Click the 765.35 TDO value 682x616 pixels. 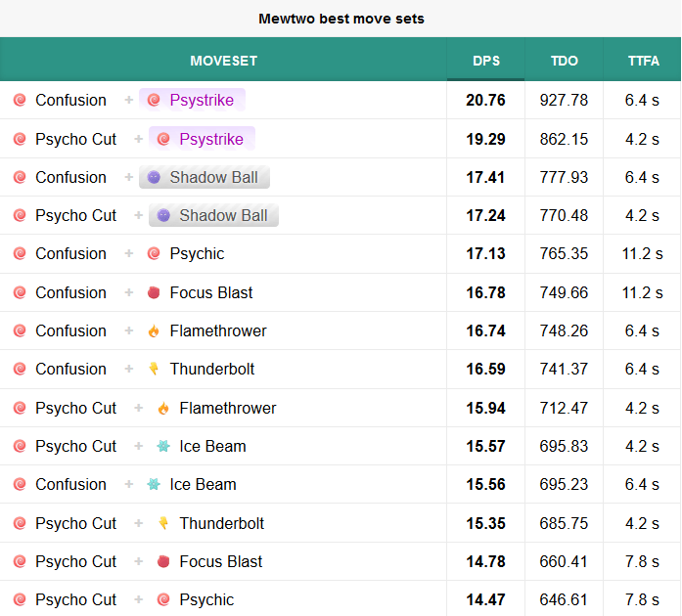564,254
